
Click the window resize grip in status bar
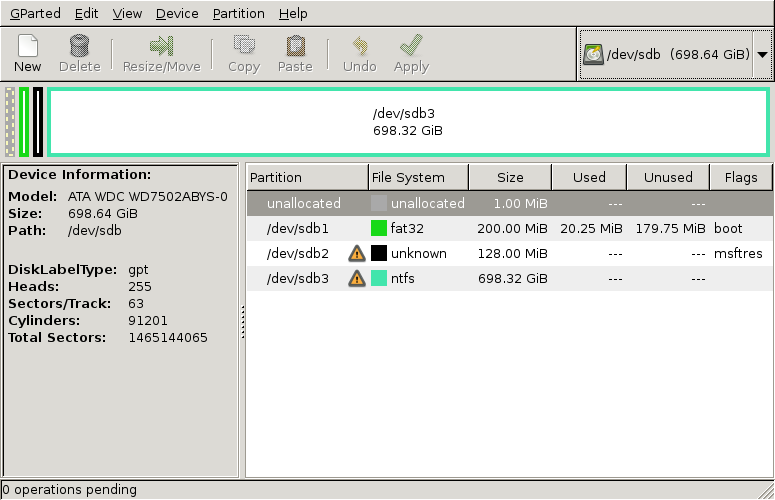tap(766, 491)
